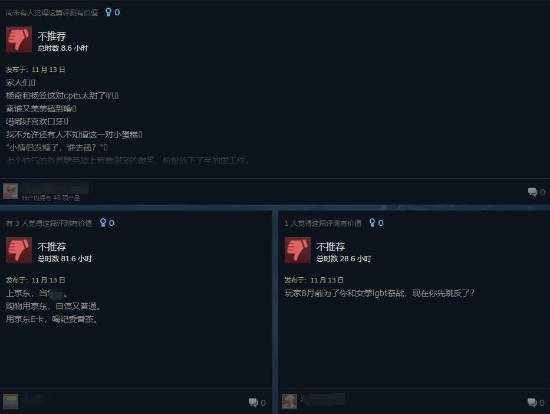Click the review text mentioning lgbt

point(379,293)
